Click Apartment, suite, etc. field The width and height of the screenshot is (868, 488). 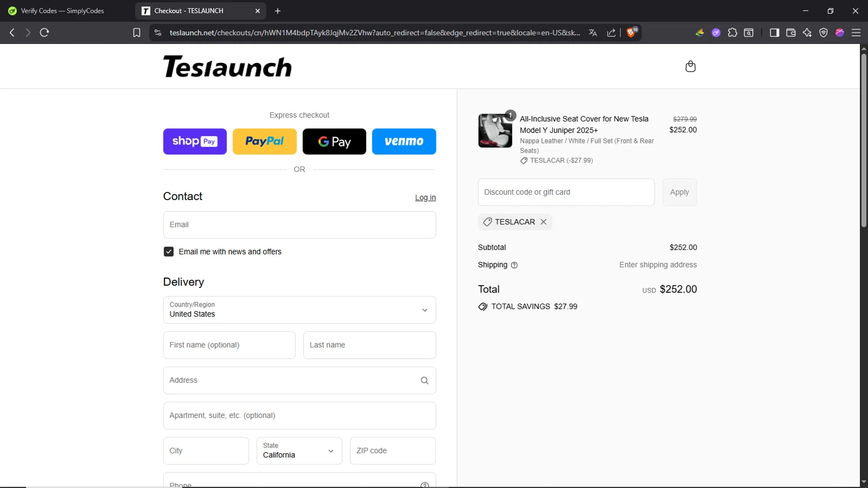299,416
